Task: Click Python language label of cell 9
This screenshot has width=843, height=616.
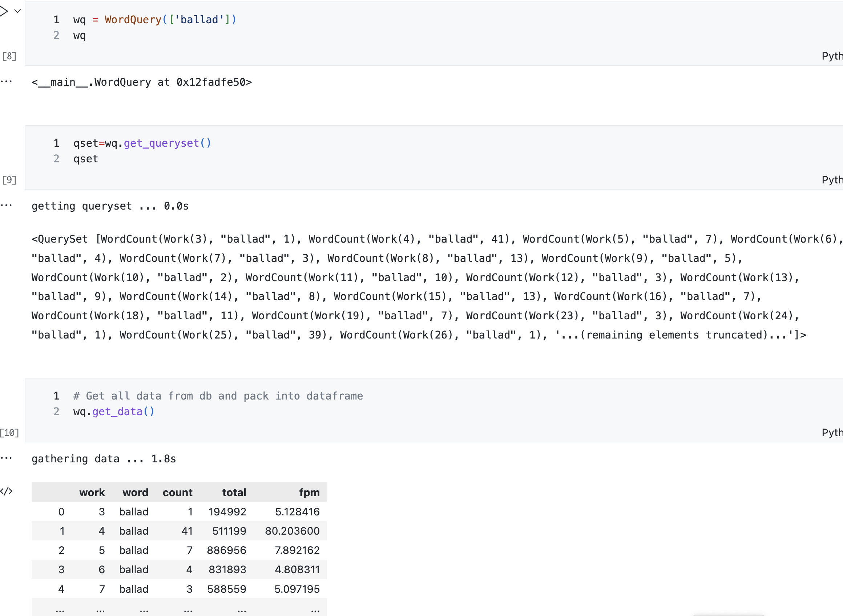Action: [832, 180]
